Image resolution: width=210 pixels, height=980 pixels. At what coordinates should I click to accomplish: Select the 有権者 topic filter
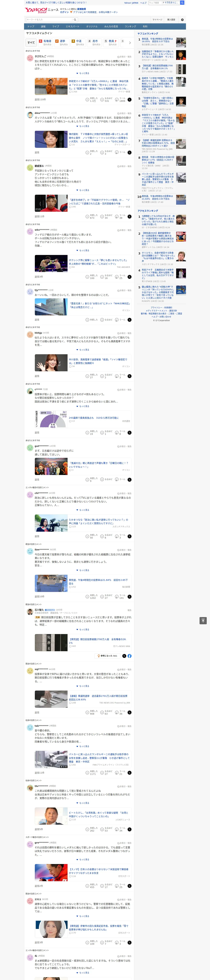click(x=45, y=43)
